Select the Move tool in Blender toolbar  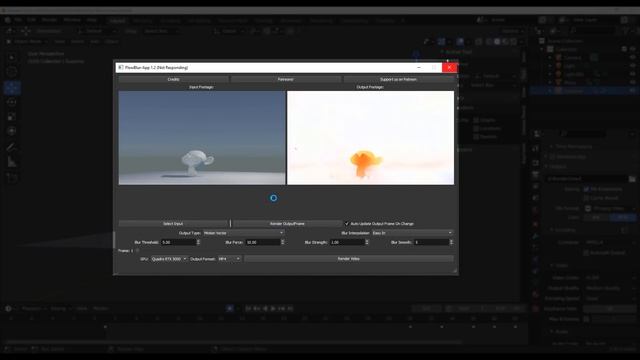[11, 87]
